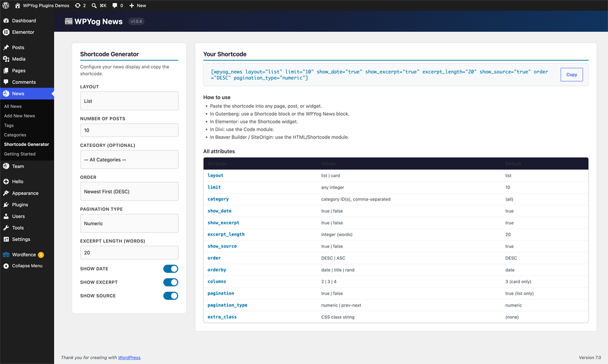Click the Wordfence notification badge
This screenshot has width=608, height=364.
click(41, 255)
